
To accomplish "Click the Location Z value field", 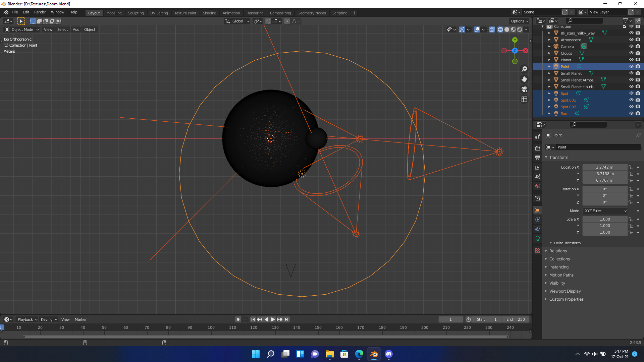I will pos(605,180).
